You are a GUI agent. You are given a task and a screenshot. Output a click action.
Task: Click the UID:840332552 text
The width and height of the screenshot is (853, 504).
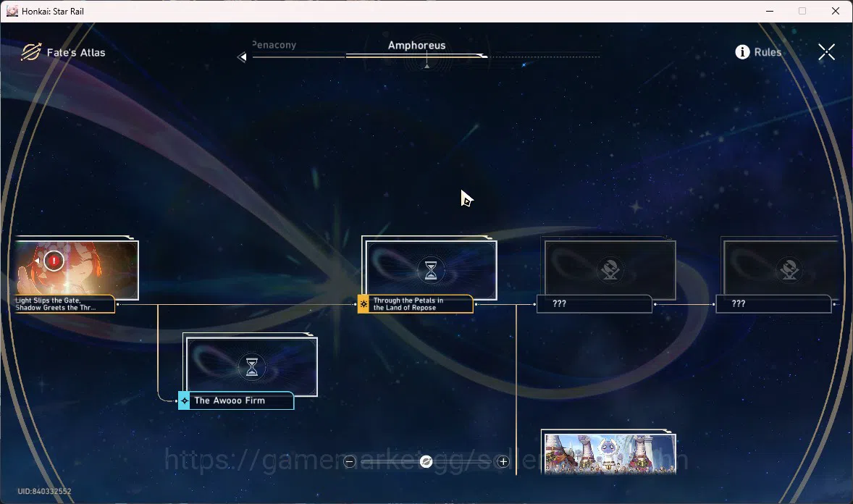tap(45, 491)
